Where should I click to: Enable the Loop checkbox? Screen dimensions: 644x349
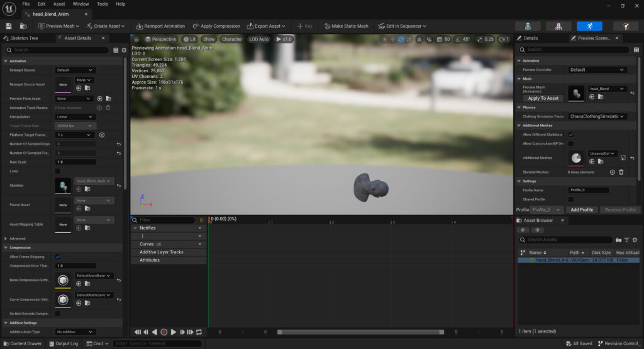tap(58, 171)
